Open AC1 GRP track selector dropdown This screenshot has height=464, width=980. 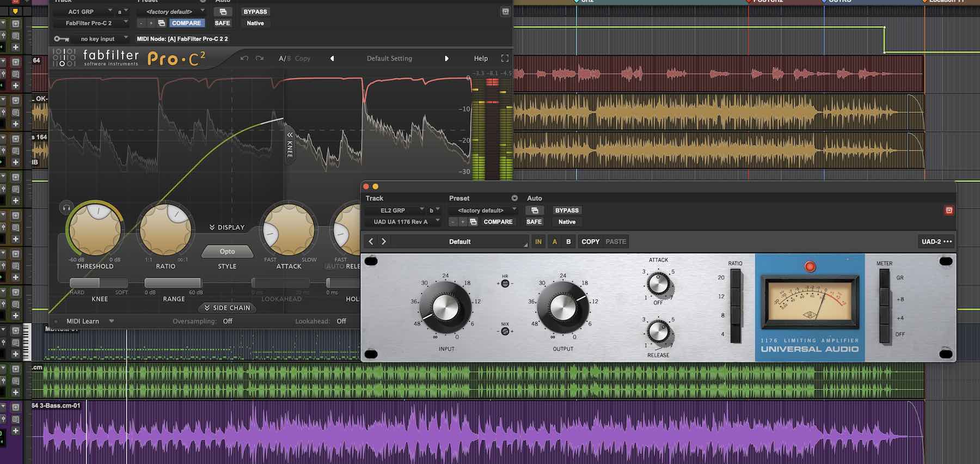tap(84, 11)
